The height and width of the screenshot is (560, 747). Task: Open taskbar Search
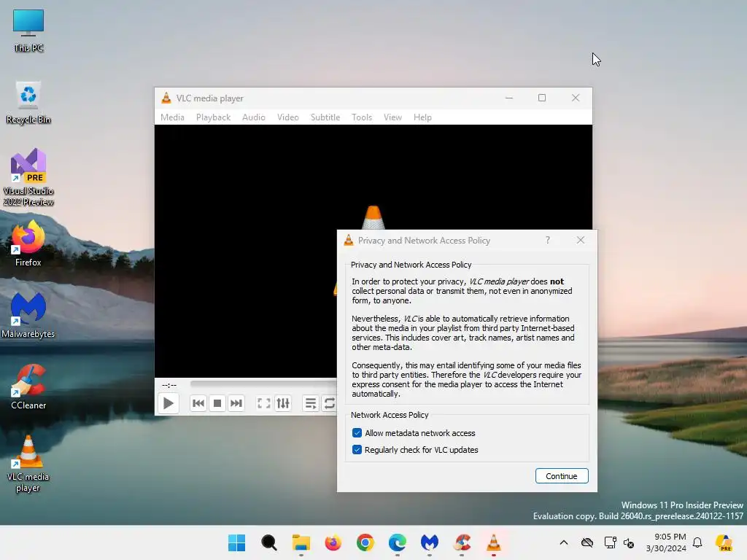click(269, 542)
